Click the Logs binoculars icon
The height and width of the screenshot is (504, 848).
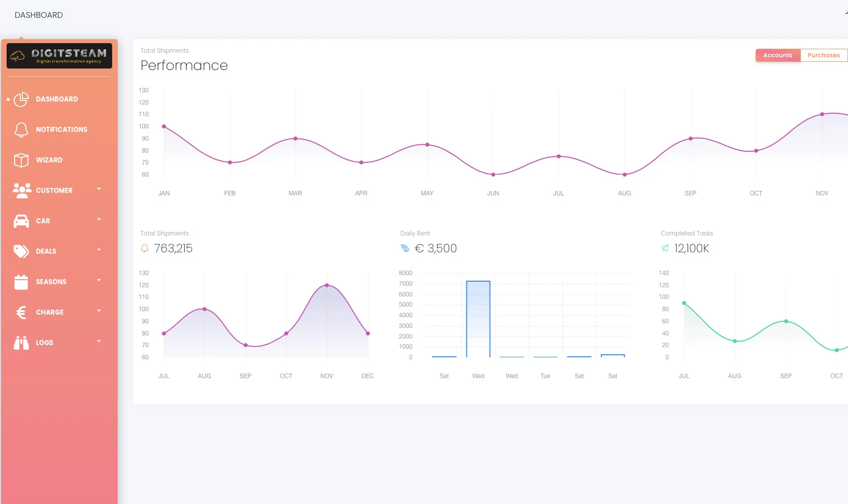[x=21, y=343]
